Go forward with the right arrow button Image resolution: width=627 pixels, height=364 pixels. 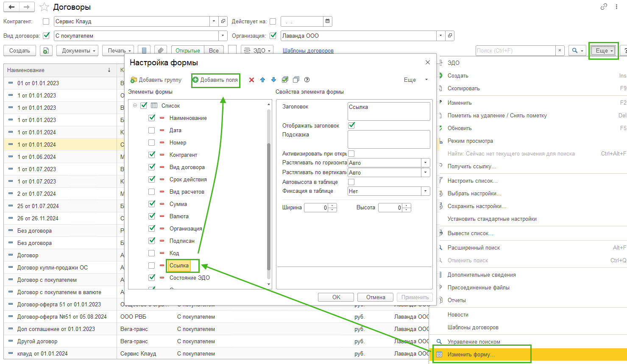click(27, 7)
